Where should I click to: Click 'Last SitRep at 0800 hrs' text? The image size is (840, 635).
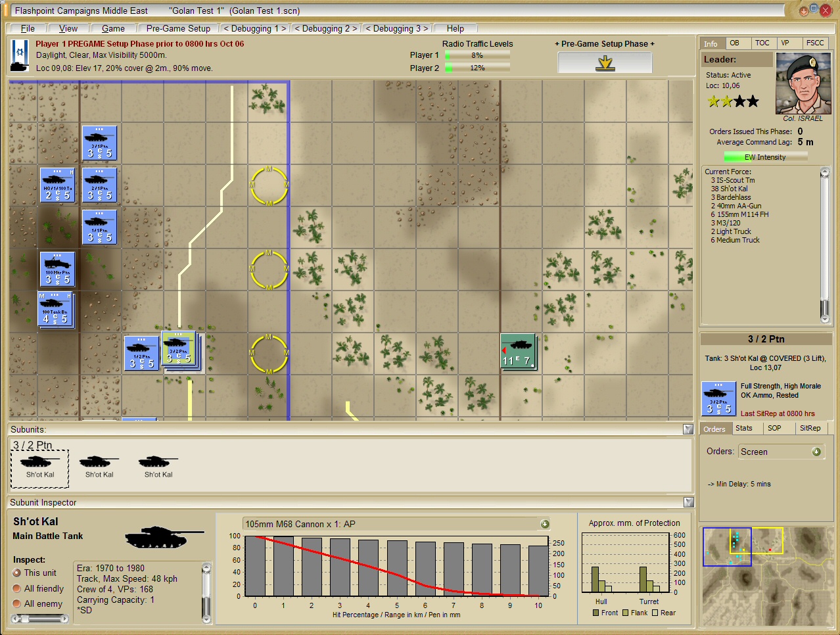click(778, 413)
